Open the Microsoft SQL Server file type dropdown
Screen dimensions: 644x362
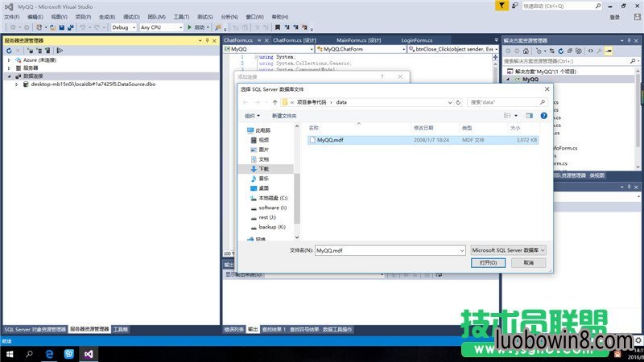[x=508, y=250]
